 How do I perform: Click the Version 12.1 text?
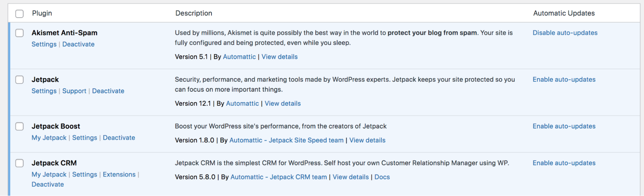(x=193, y=104)
